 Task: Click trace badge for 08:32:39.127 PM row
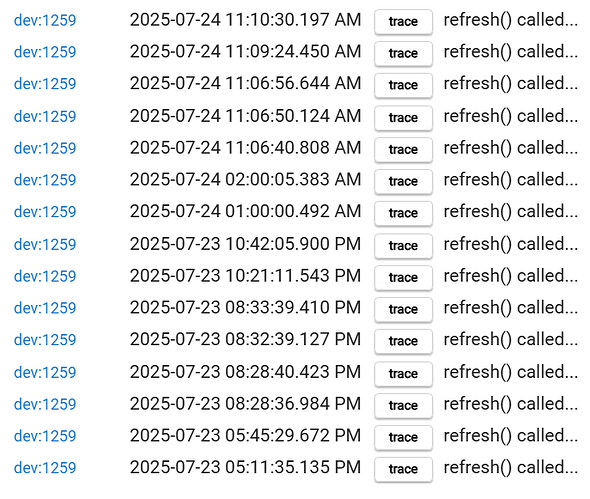point(403,341)
